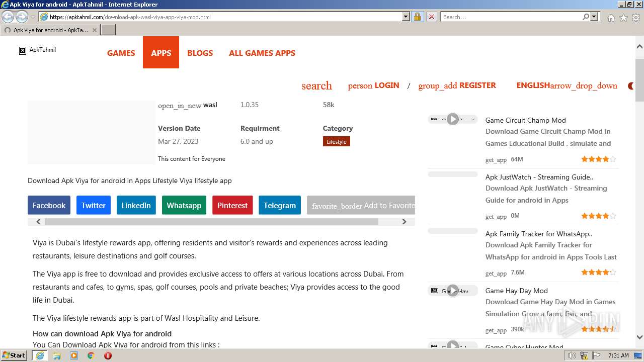Open the recent pages dropdown arrow

[x=33, y=17]
